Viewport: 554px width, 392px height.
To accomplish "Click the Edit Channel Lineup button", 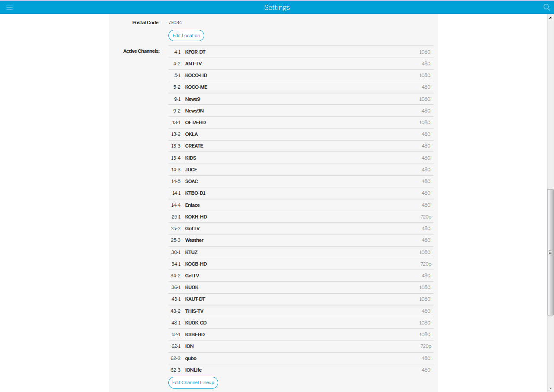I will click(193, 382).
